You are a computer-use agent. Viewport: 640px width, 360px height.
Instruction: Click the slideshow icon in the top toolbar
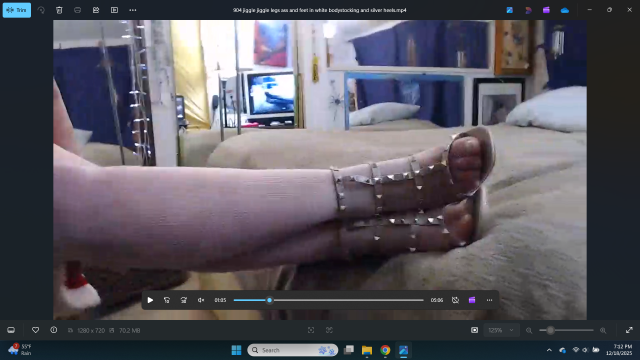click(96, 10)
